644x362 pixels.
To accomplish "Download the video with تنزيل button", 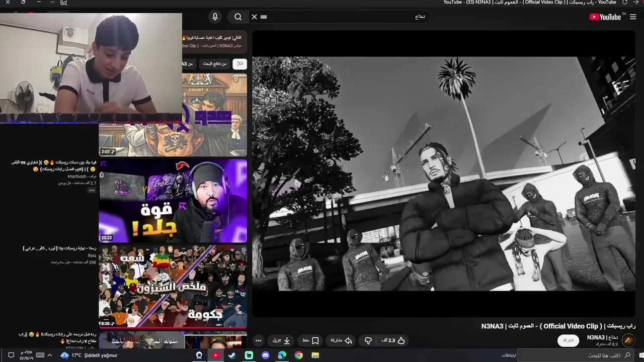I will tap(281, 340).
